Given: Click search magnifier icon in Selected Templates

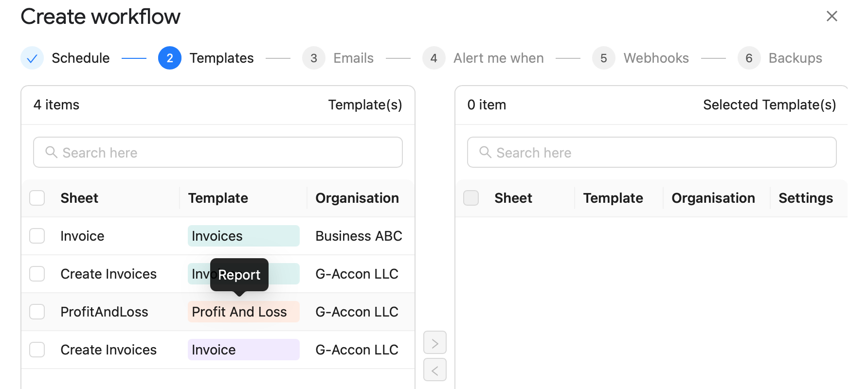Looking at the screenshot, I should pos(485,152).
